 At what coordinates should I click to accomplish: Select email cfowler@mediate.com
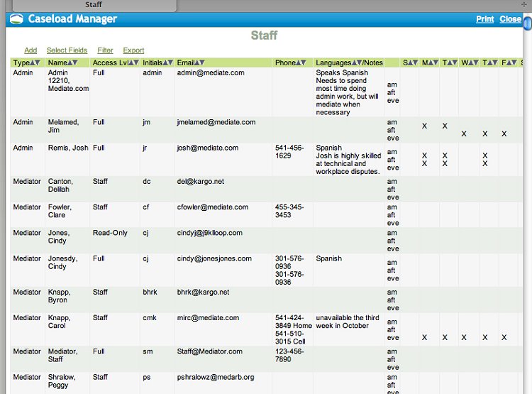point(212,207)
